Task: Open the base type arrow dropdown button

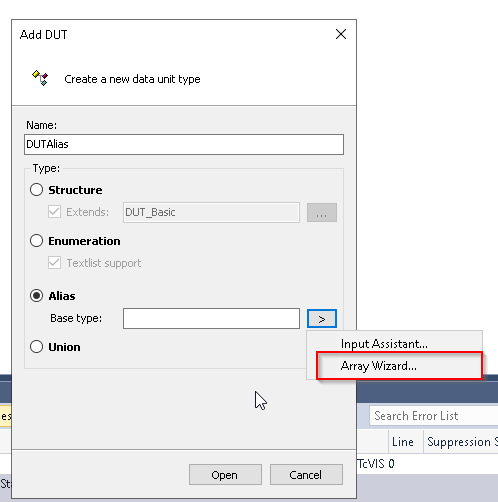Action: 322,319
